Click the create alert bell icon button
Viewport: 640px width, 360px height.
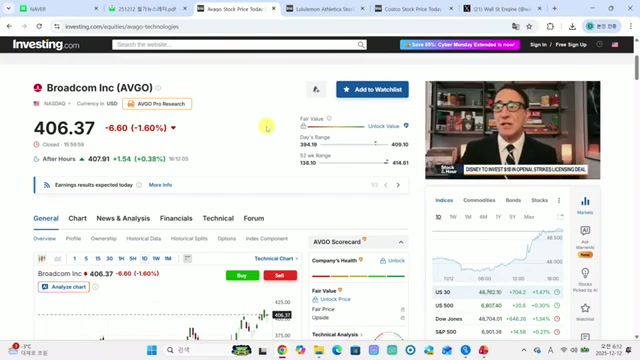(x=316, y=89)
